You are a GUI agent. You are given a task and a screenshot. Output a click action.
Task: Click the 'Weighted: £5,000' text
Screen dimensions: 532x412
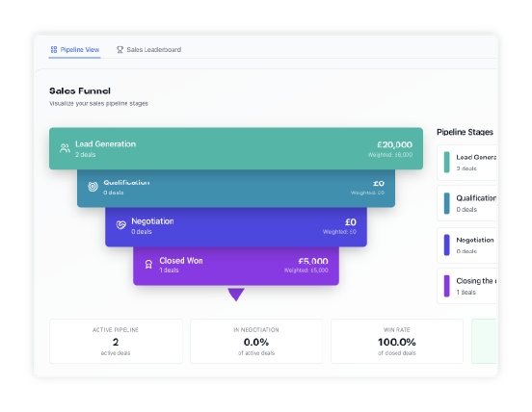pos(306,270)
